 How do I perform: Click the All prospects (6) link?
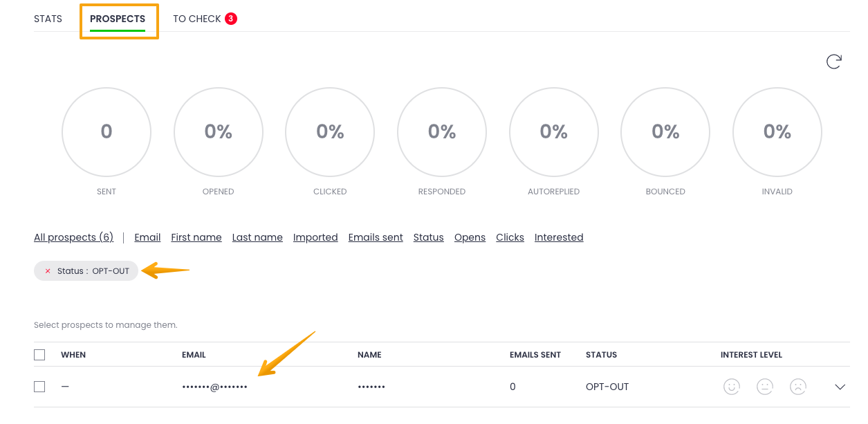pyautogui.click(x=73, y=237)
